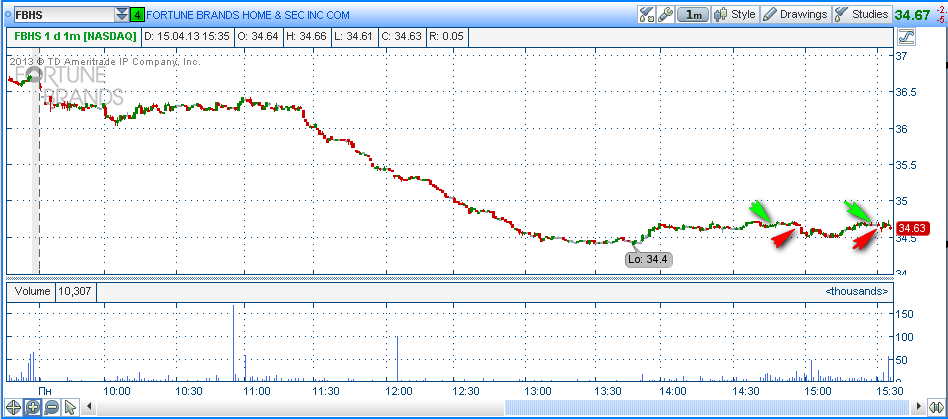Click the 35.5 price axis label
948x419 pixels.
pos(907,165)
